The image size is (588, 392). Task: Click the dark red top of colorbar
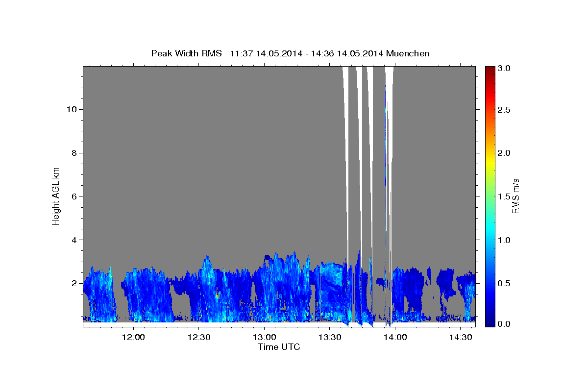490,70
